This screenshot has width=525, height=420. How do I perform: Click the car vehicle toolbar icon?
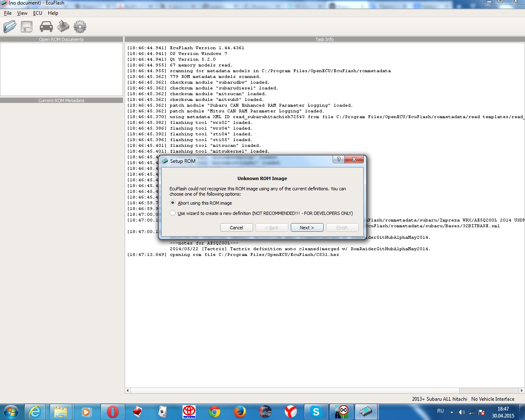point(46,27)
